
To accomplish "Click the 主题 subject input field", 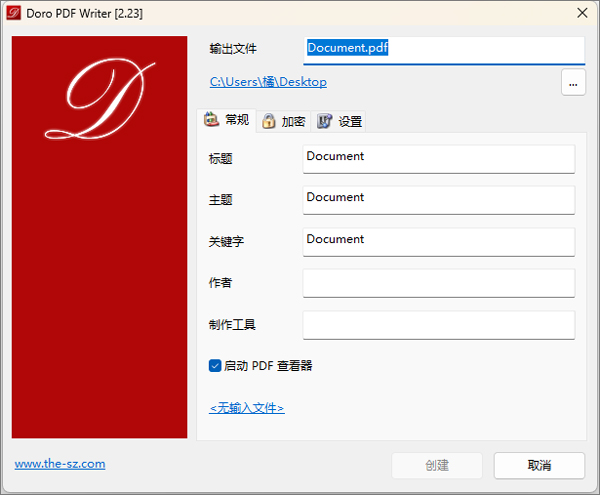I will click(x=439, y=200).
